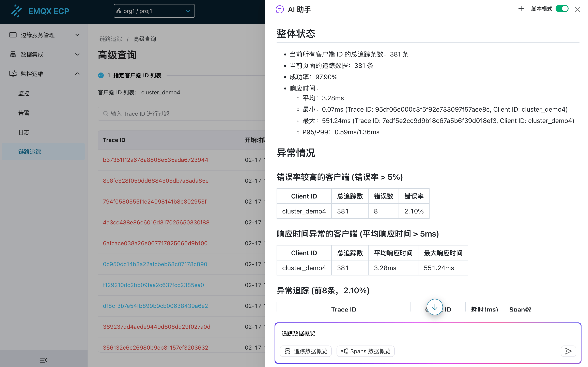The width and height of the screenshot is (588, 367).
Task: Select the 数据集成 sidebar icon
Action: pyautogui.click(x=13, y=54)
